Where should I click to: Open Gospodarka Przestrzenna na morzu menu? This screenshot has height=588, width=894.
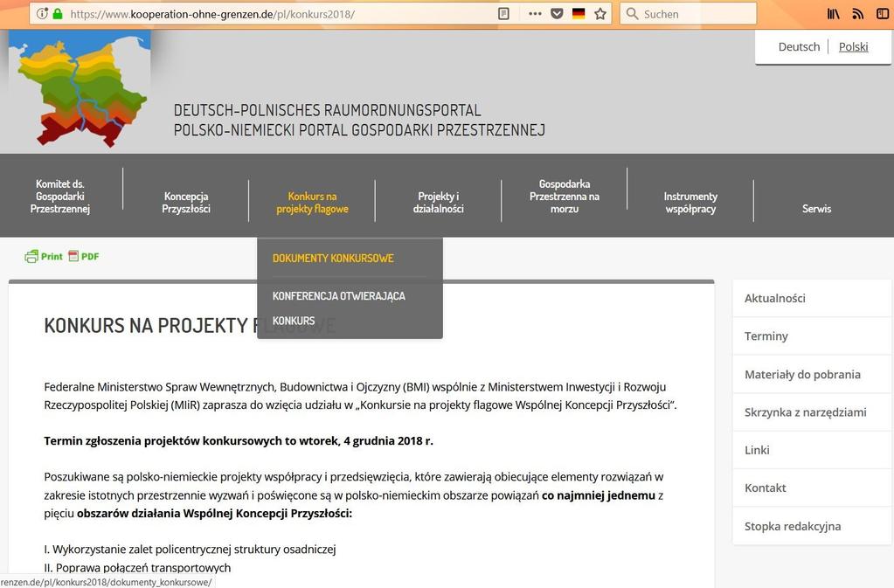click(565, 196)
